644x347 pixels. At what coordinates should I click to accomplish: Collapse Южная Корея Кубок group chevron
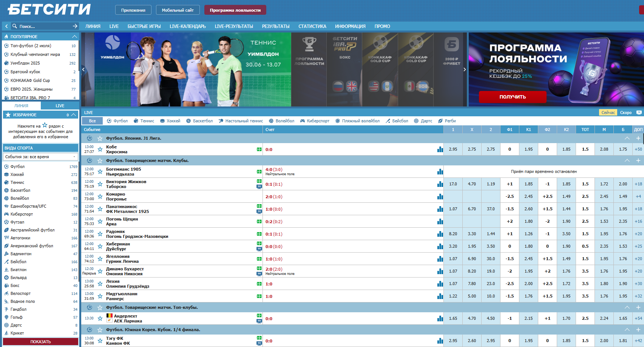(627, 330)
